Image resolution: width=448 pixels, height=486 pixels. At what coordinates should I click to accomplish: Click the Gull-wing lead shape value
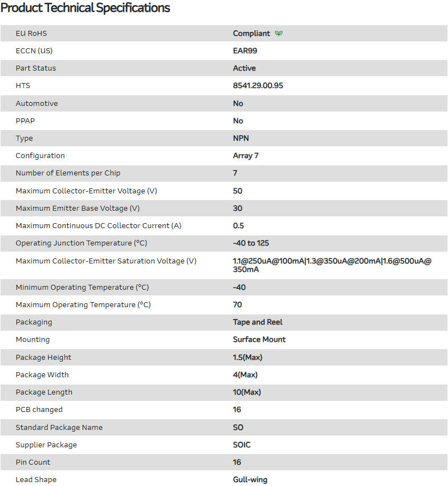pyautogui.click(x=250, y=480)
